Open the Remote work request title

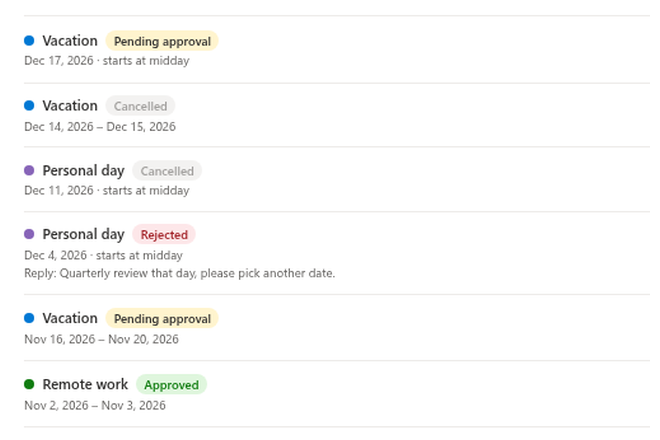click(85, 384)
